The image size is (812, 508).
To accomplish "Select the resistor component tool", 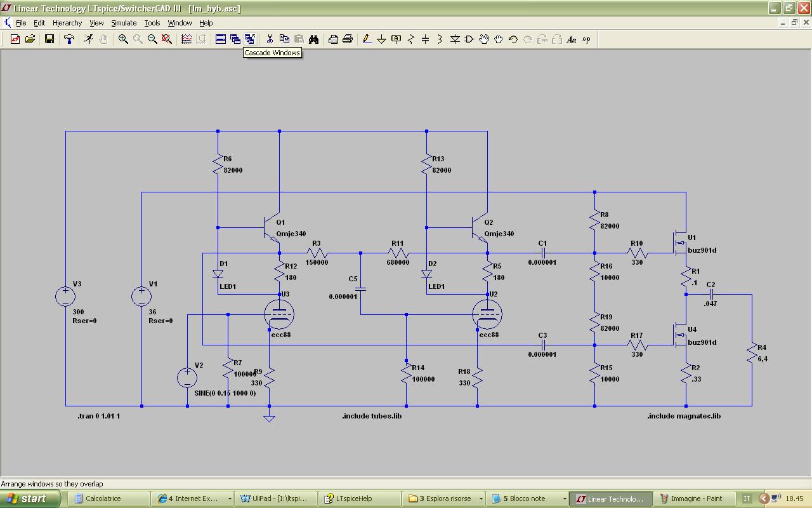I will [410, 39].
